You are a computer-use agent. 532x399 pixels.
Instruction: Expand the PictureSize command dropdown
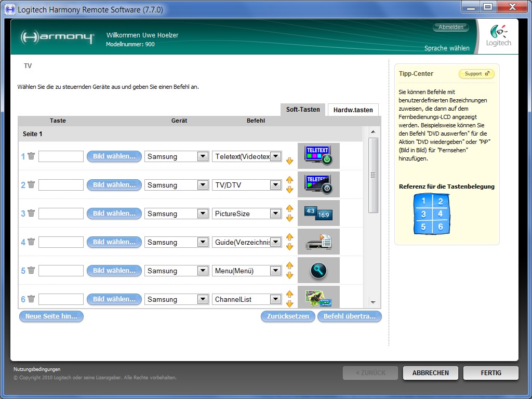coord(275,214)
